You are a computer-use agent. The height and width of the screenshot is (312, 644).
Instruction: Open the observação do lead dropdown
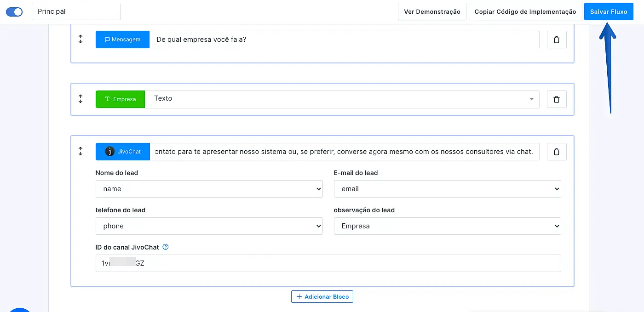point(447,226)
